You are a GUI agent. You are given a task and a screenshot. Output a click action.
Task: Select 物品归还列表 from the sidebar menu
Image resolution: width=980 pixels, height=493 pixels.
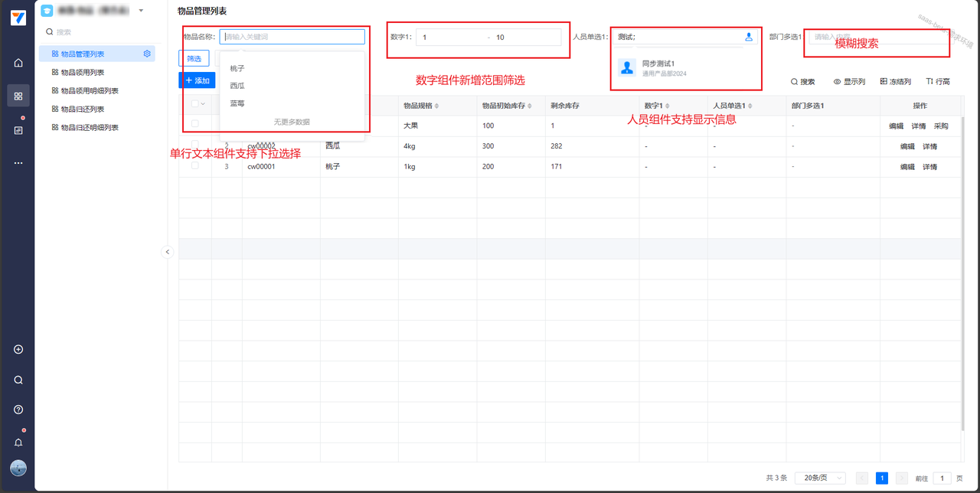click(x=83, y=109)
